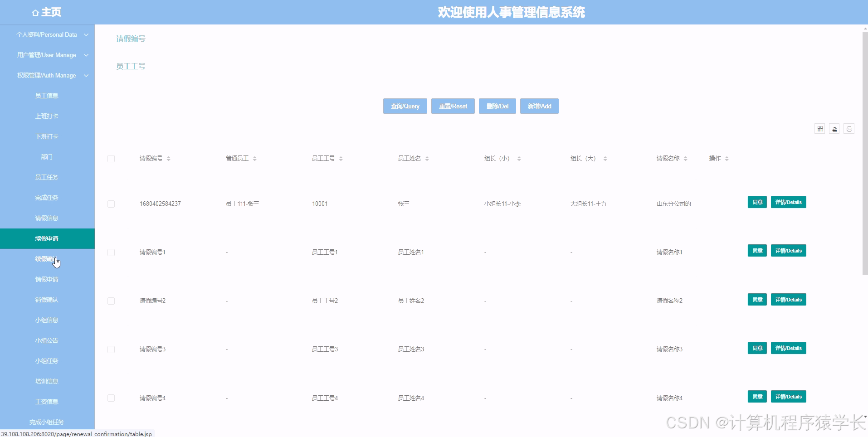Click the export/save icon in table toolbar
The image size is (868, 437).
(x=834, y=129)
